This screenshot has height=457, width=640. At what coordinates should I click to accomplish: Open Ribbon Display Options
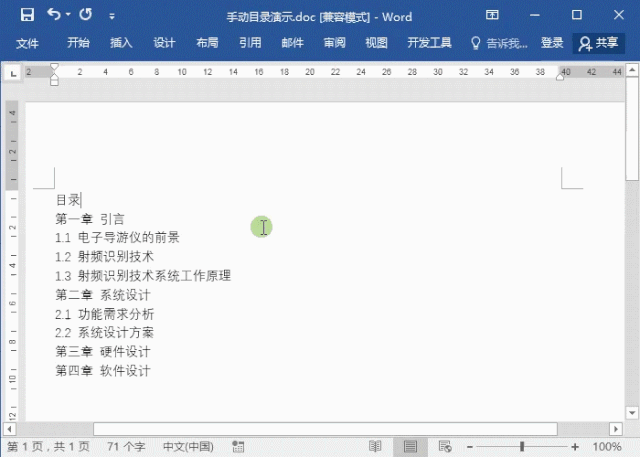click(492, 15)
